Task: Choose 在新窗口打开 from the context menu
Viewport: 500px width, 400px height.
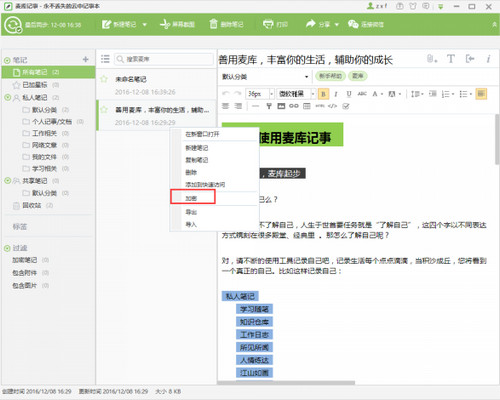Action: [202, 134]
